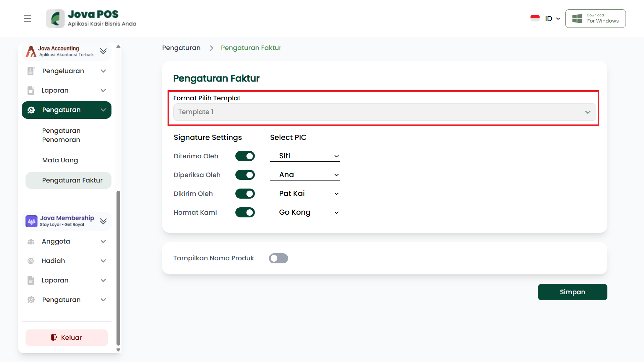Click the sidebar vertical scrollbar thumb

(x=118, y=268)
